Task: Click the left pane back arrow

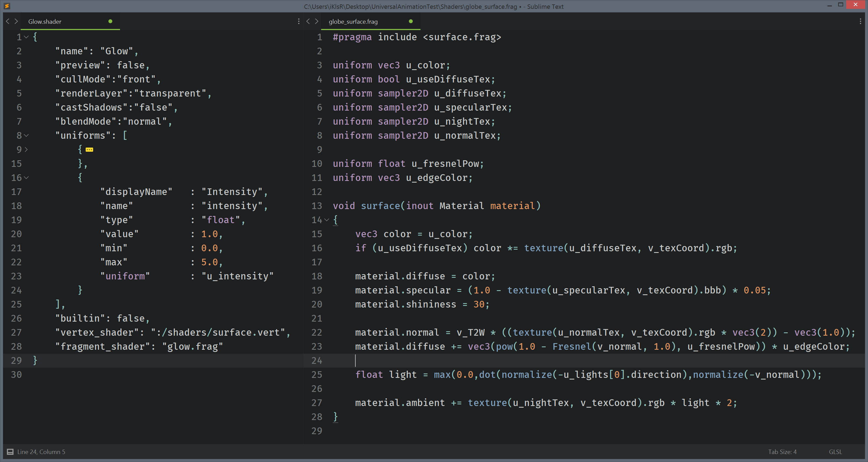Action: click(x=8, y=21)
